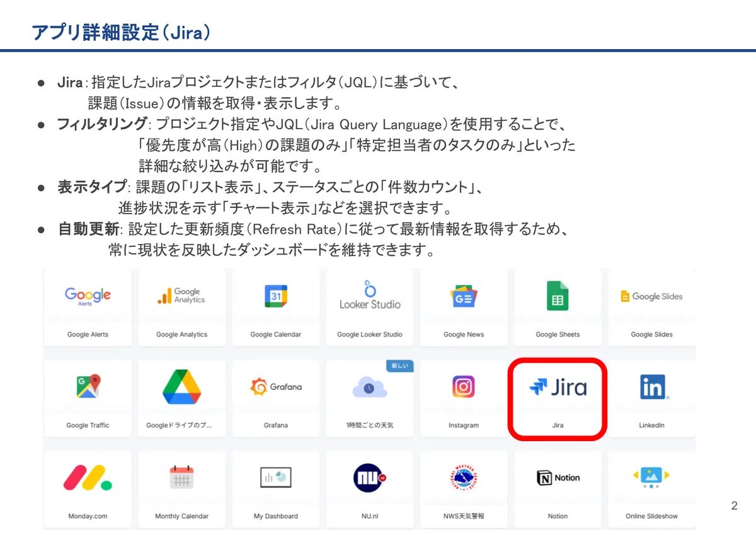Click the blue 新しい badge
Screen dimensions: 756x535
[399, 365]
